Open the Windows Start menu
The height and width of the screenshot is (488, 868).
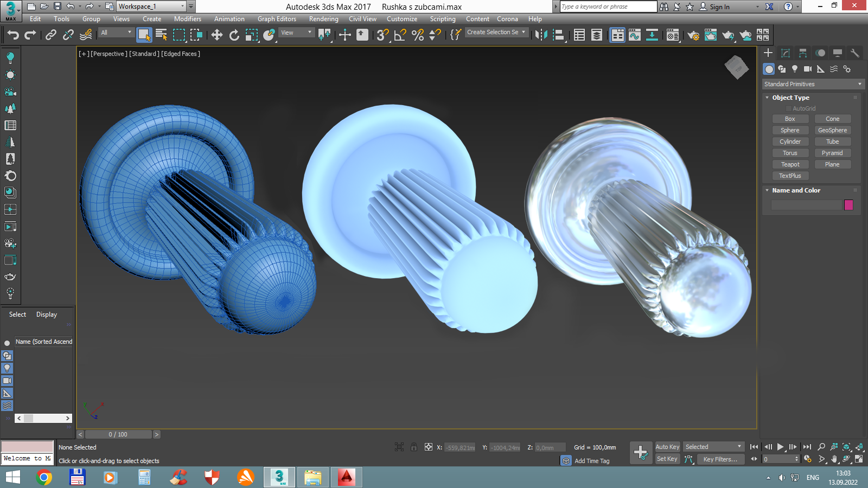pos(13,477)
